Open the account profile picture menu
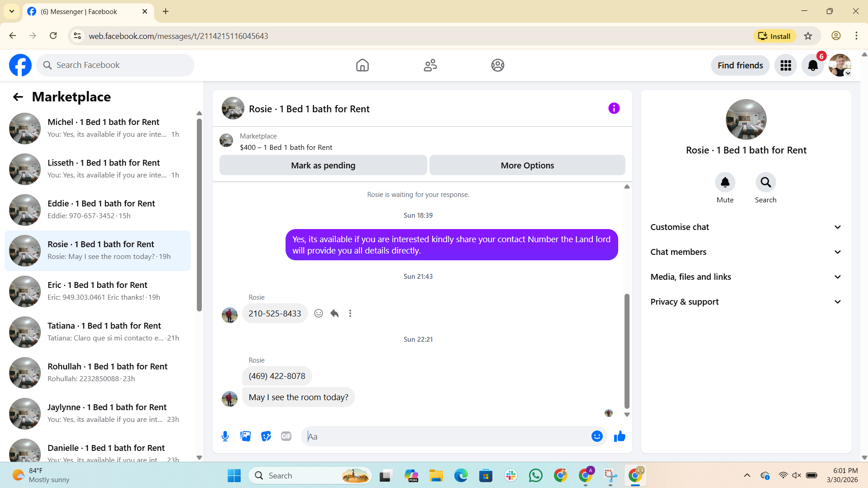 840,66
